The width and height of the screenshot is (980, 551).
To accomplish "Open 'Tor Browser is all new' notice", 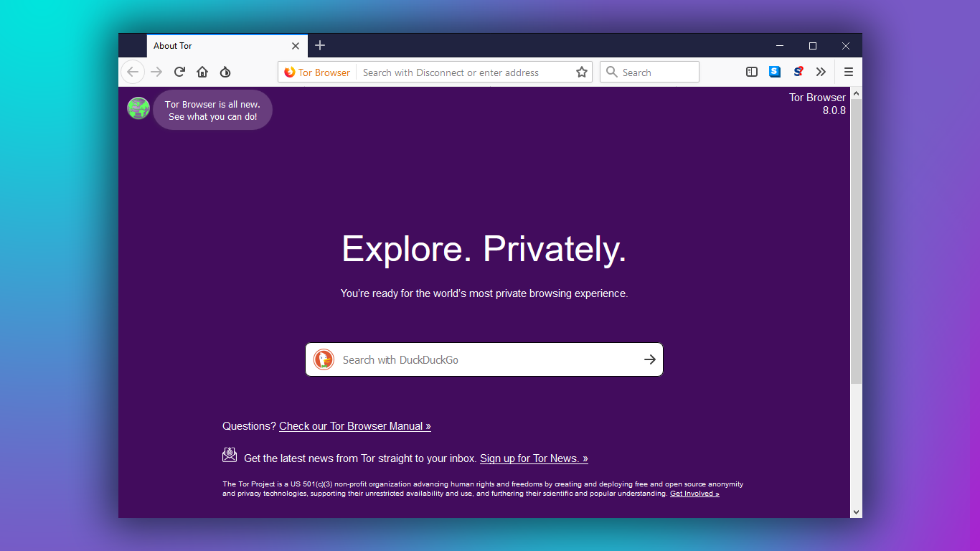I will click(x=212, y=110).
